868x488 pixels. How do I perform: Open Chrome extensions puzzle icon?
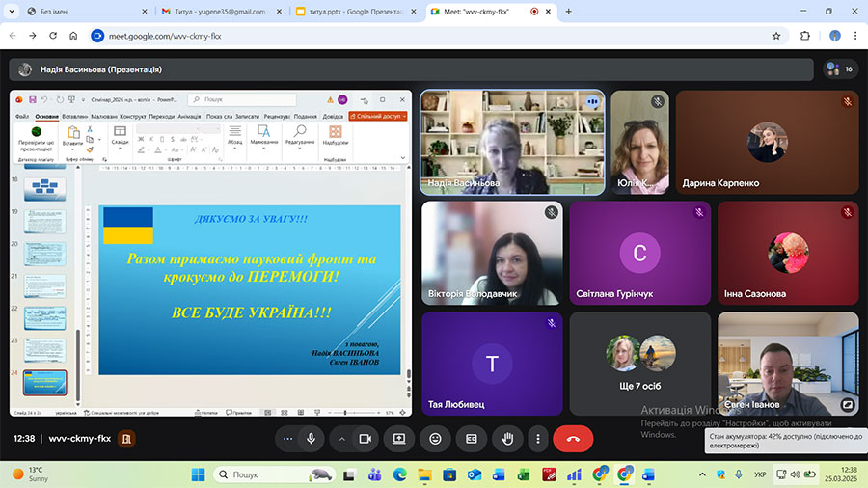click(805, 36)
